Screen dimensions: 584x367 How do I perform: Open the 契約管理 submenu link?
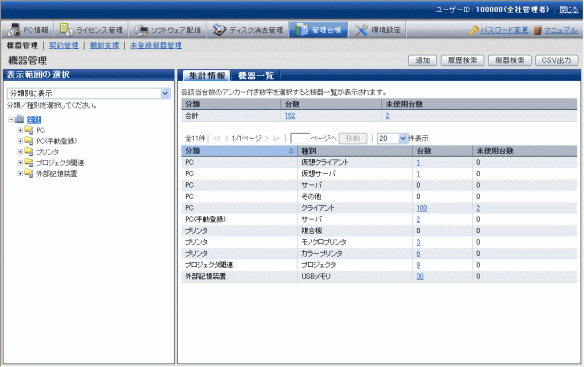[64, 45]
